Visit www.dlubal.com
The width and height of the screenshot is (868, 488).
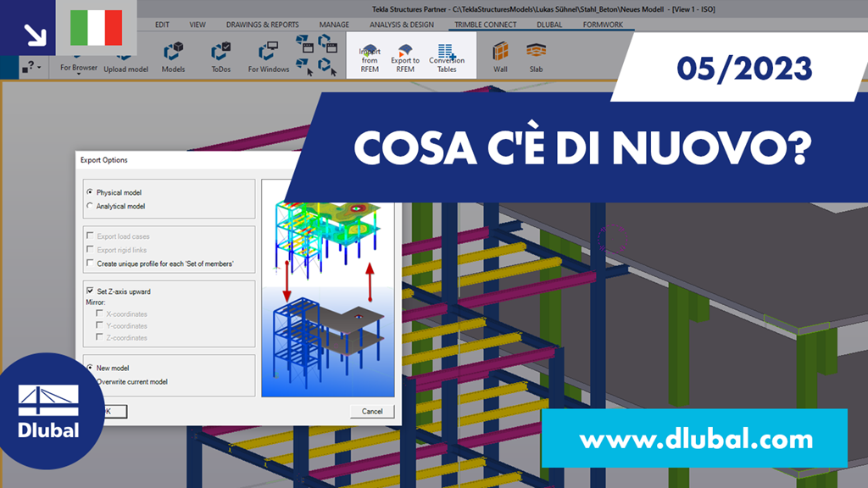point(697,441)
